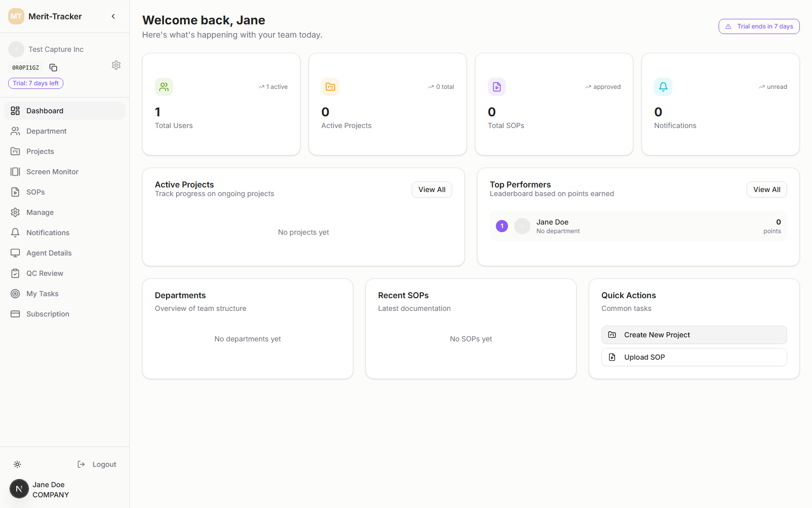
Task: Click the Trial: 7 days left badge
Action: [x=36, y=83]
